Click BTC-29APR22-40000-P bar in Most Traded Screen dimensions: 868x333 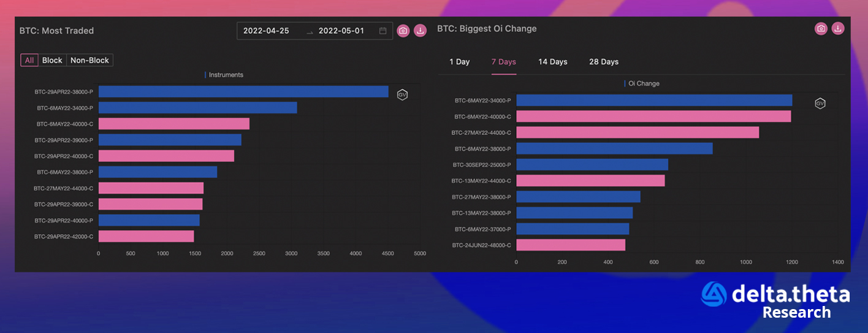point(149,220)
